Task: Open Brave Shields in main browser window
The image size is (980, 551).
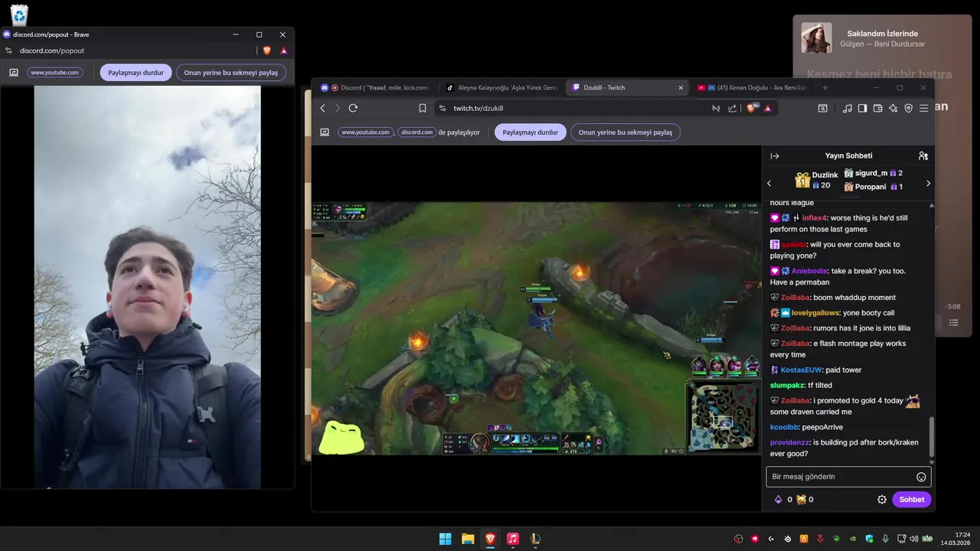Action: point(751,109)
